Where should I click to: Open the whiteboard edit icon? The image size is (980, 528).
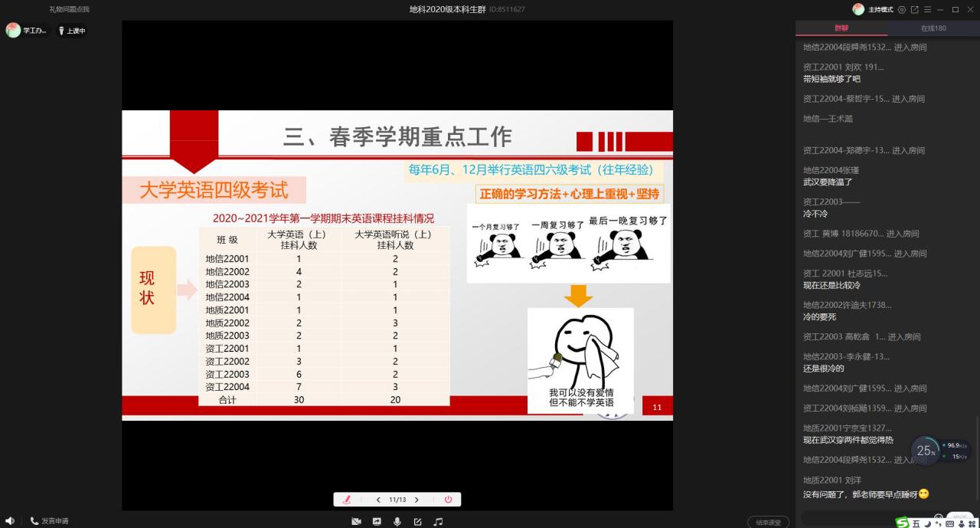point(417,522)
